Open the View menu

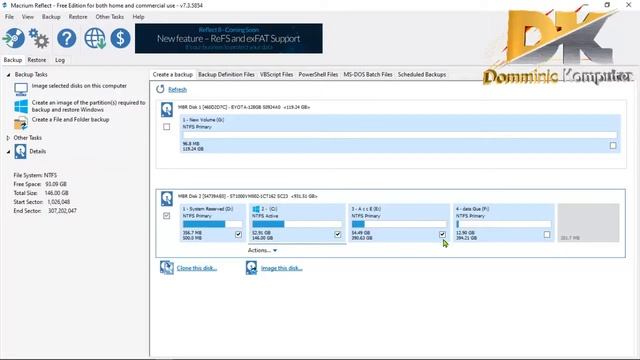pos(28,17)
